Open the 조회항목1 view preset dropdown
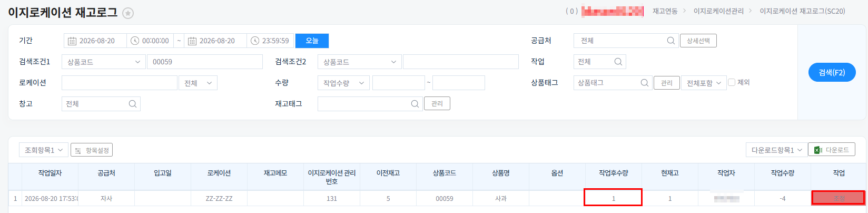This screenshot has height=213, width=868. 44,150
